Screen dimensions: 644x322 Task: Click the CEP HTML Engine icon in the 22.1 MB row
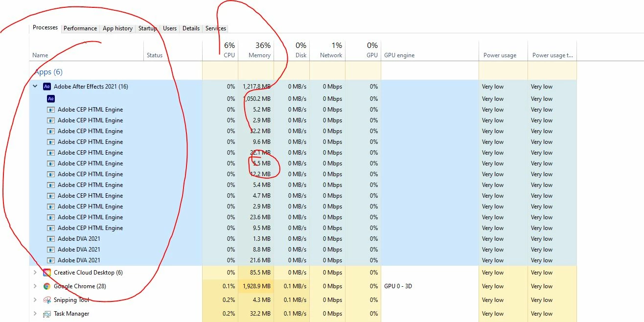coord(51,153)
